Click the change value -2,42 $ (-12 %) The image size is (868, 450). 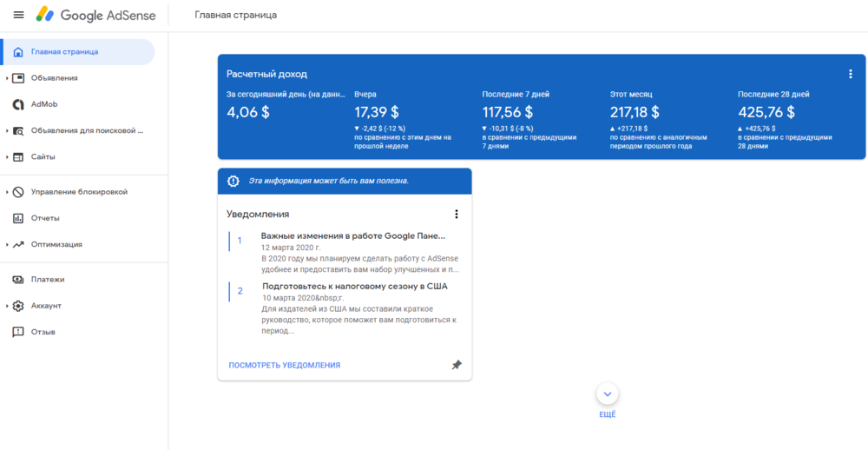(385, 129)
